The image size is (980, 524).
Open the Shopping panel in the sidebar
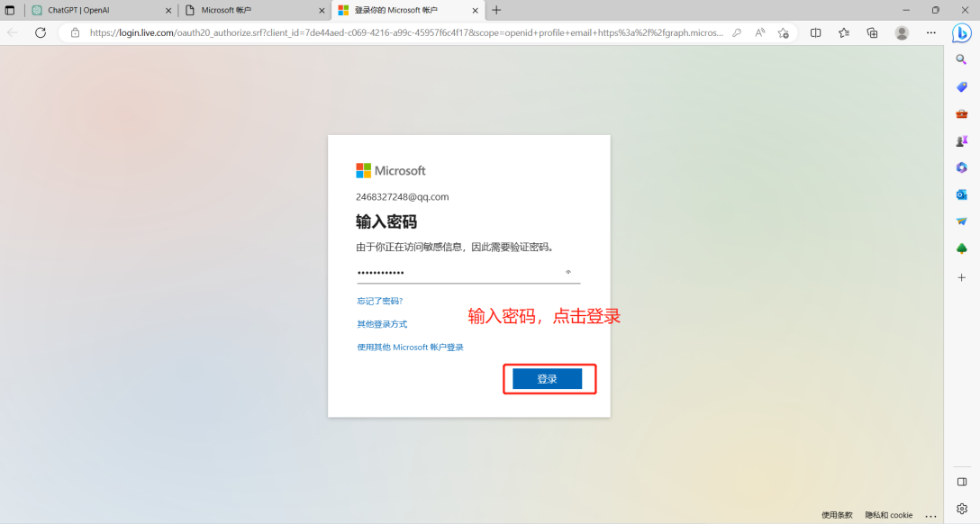(961, 86)
